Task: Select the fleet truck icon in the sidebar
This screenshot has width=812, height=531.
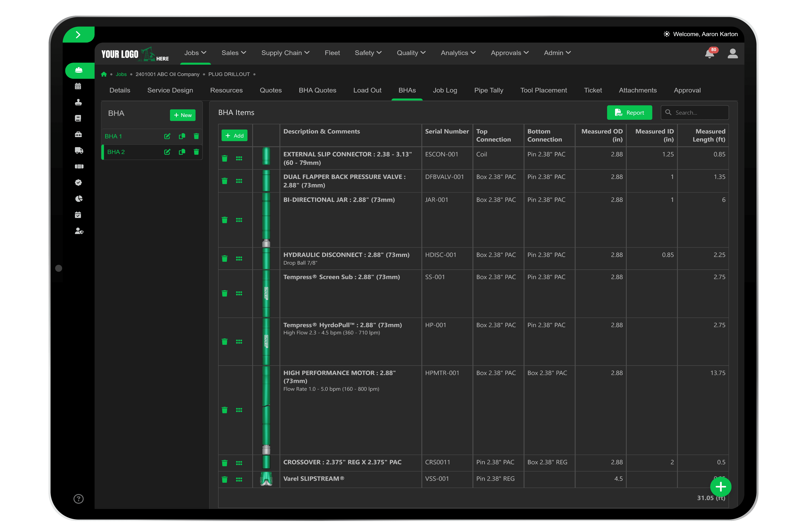Action: point(78,151)
